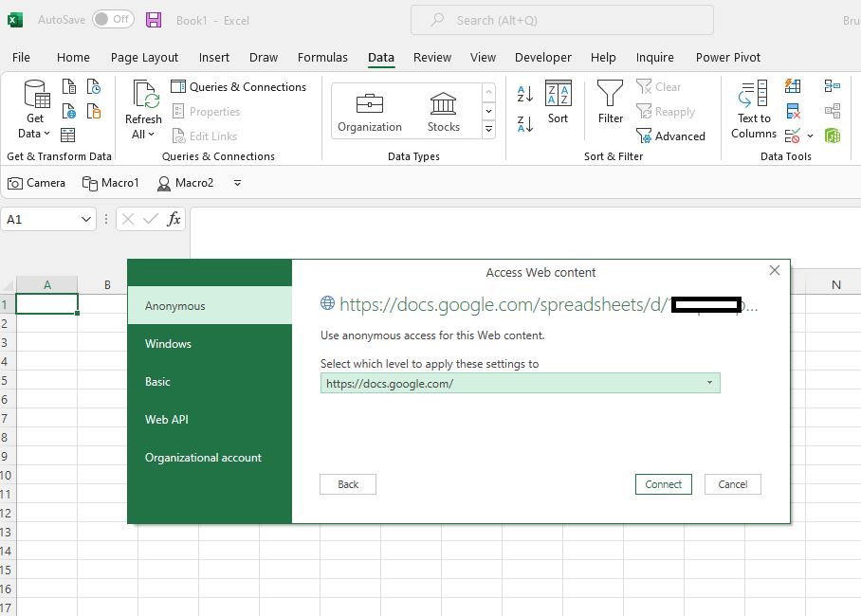Screen dimensions: 861x616
Task: Click the Search box in title bar
Action: click(x=561, y=20)
